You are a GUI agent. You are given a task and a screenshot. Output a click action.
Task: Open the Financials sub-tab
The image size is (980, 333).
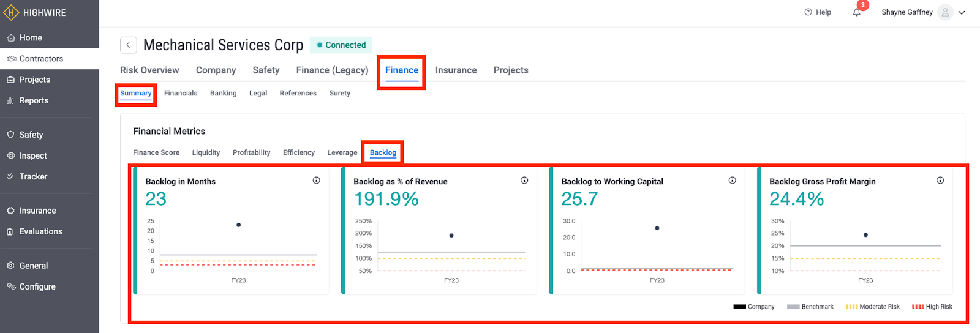click(x=181, y=94)
